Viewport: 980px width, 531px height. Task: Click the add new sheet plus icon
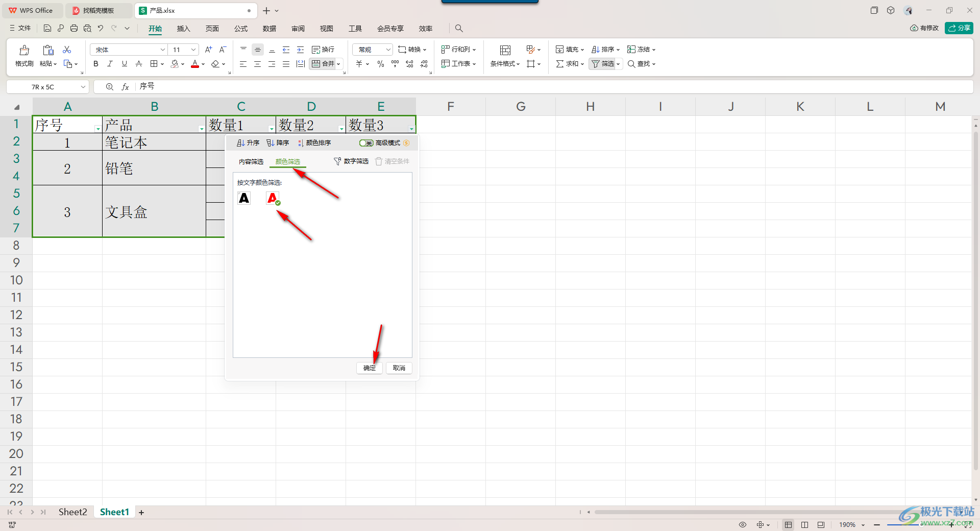(x=141, y=512)
